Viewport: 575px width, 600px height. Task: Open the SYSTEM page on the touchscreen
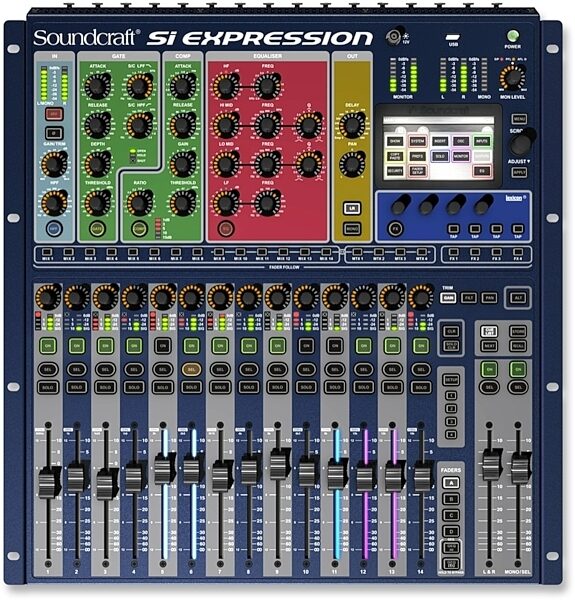pyautogui.click(x=417, y=141)
